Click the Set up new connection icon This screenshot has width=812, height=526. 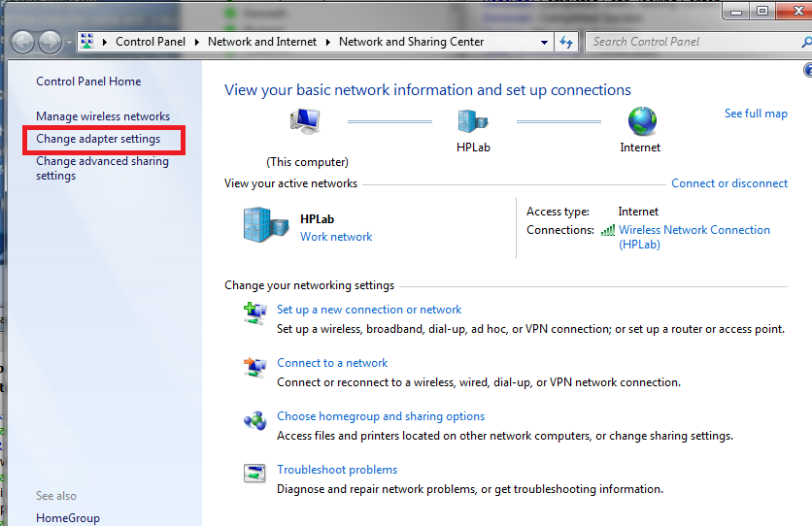pos(254,312)
